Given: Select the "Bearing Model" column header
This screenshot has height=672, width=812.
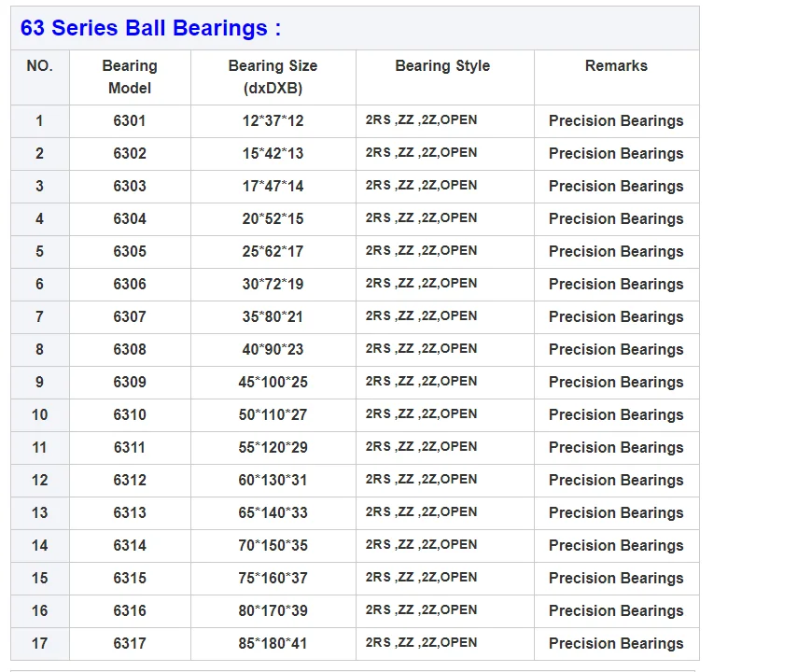Looking at the screenshot, I should 130,77.
